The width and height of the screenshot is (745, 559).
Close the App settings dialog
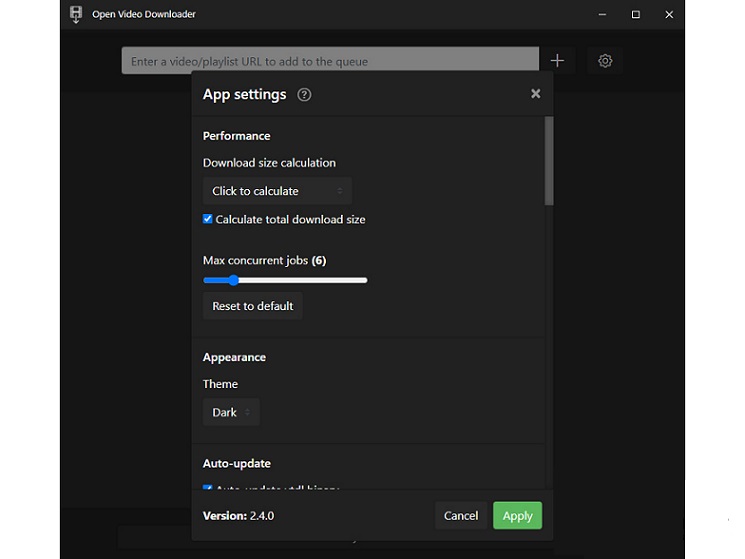click(535, 94)
